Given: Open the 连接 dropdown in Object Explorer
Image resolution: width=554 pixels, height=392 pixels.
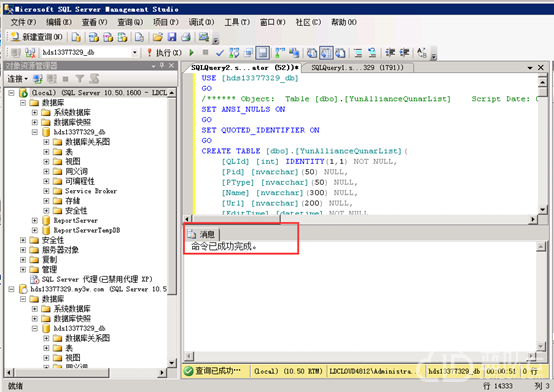Looking at the screenshot, I should [18, 78].
